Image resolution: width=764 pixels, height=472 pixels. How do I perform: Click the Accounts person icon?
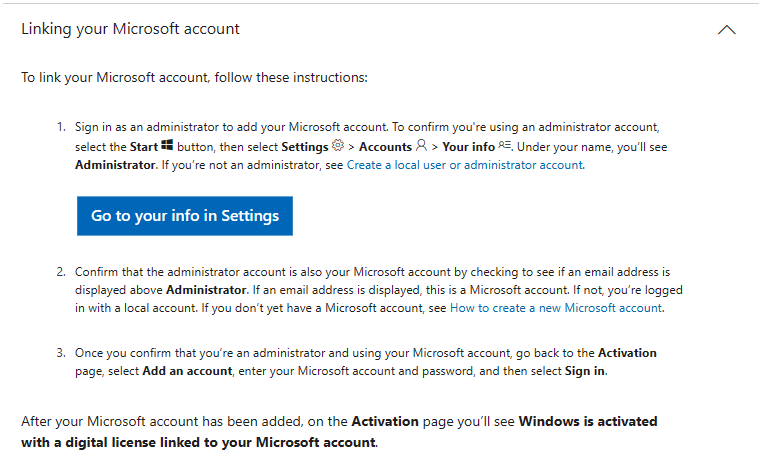pyautogui.click(x=421, y=145)
